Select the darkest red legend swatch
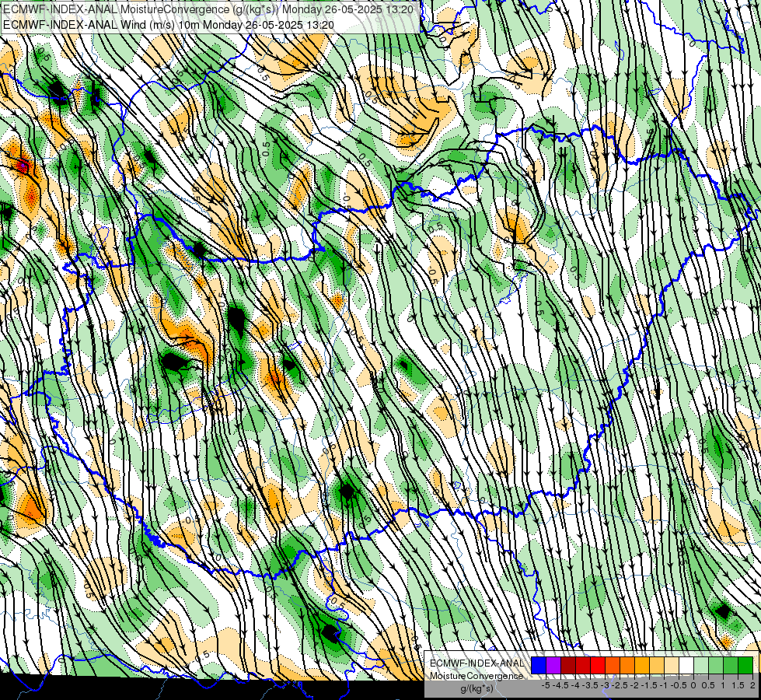The width and height of the screenshot is (761, 700). [568, 666]
